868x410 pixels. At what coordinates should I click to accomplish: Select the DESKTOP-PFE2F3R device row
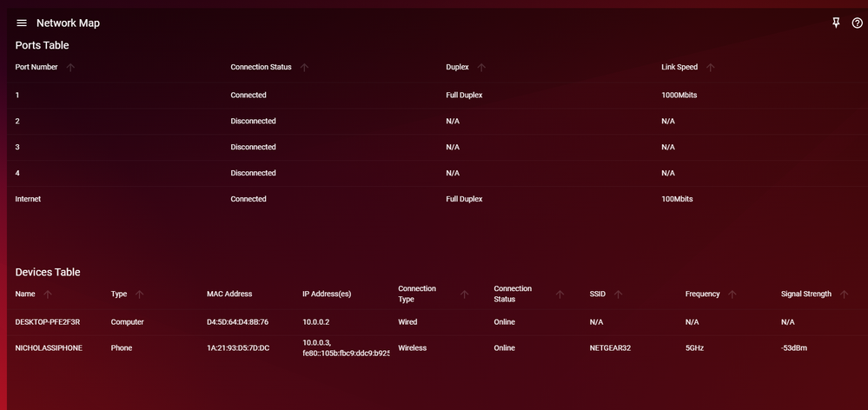click(x=48, y=322)
